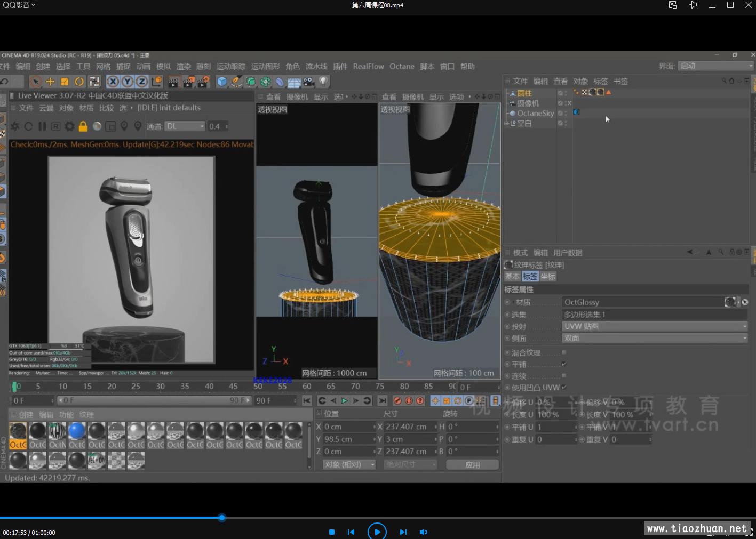Image resolution: width=756 pixels, height=539 pixels.
Task: Click the 应用 apply button
Action: 472,465
